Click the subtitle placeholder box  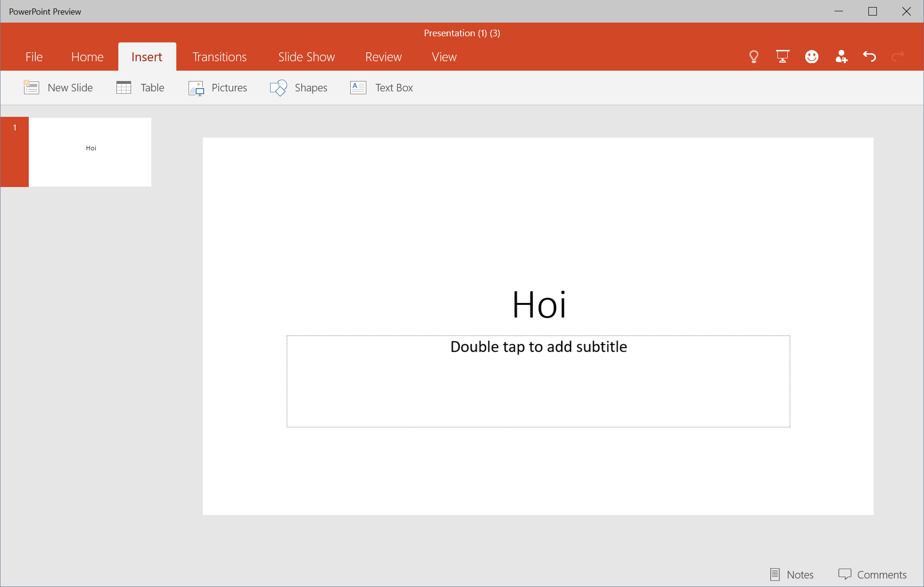(538, 381)
